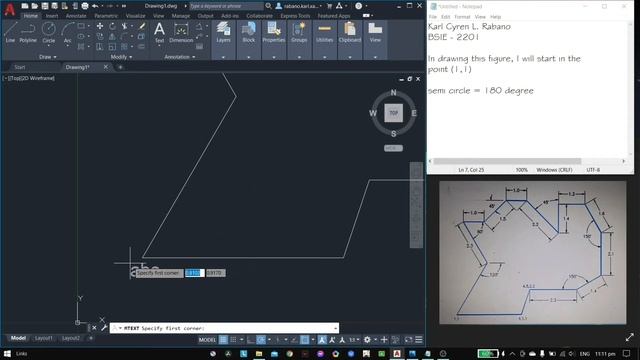Switch to the Annotate ribbon tab
Viewport: 640px width, 360px height.
point(76,16)
